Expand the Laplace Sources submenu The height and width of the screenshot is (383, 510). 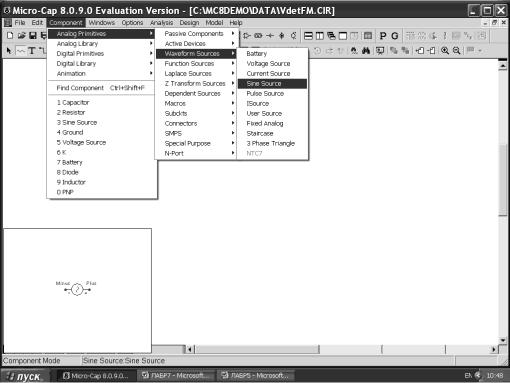click(x=196, y=74)
